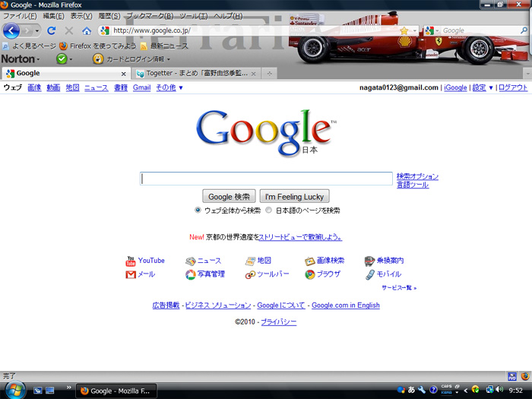Click the Chrome ブラウザ icon
This screenshot has width=532, height=399.
pos(310,274)
